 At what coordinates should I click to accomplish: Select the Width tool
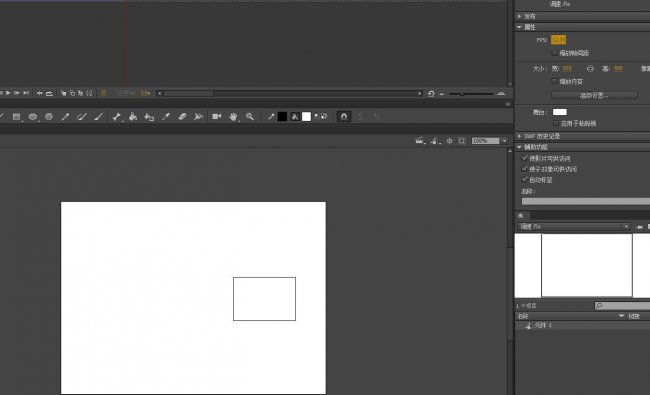(x=199, y=117)
